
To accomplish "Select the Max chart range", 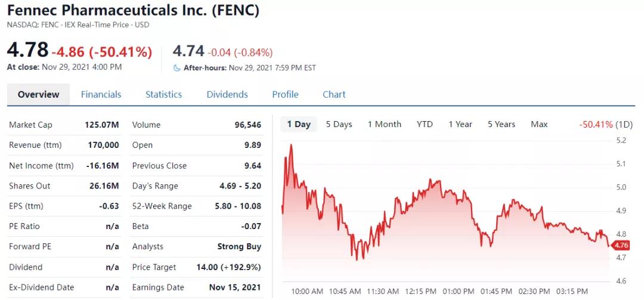I will click(x=539, y=124).
